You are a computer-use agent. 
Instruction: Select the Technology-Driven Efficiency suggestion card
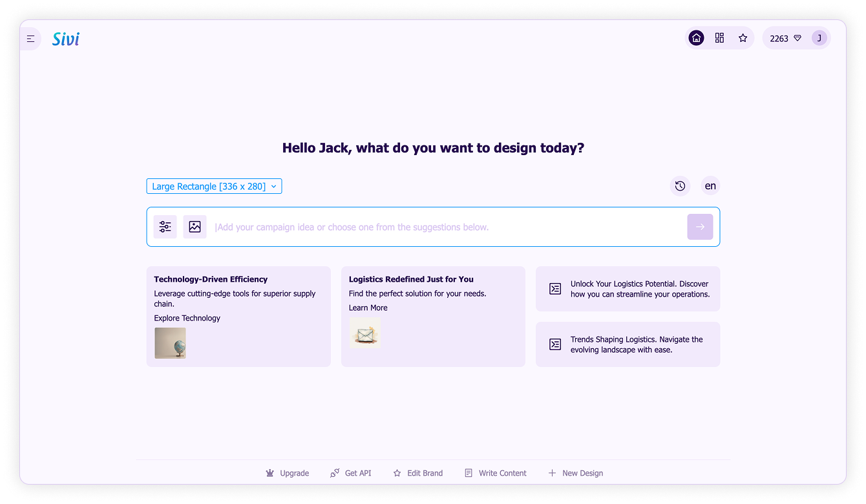238,317
